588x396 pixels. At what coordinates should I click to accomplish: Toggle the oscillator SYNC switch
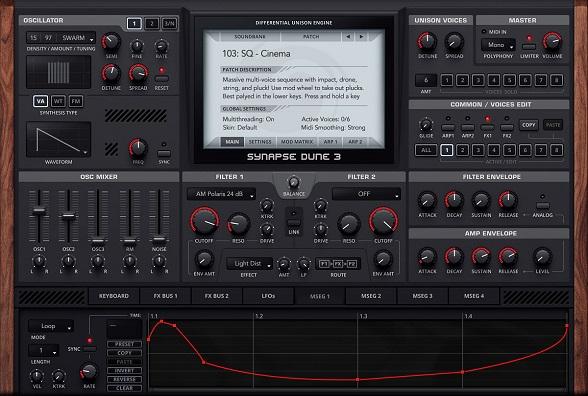(164, 153)
